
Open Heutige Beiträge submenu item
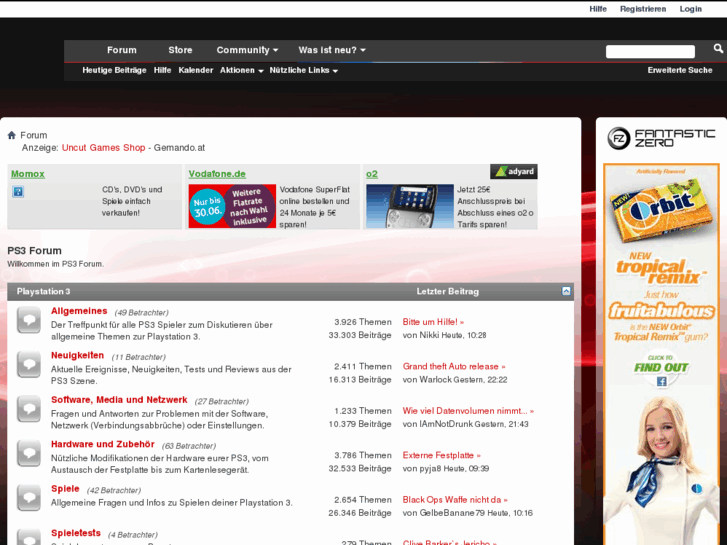click(115, 71)
